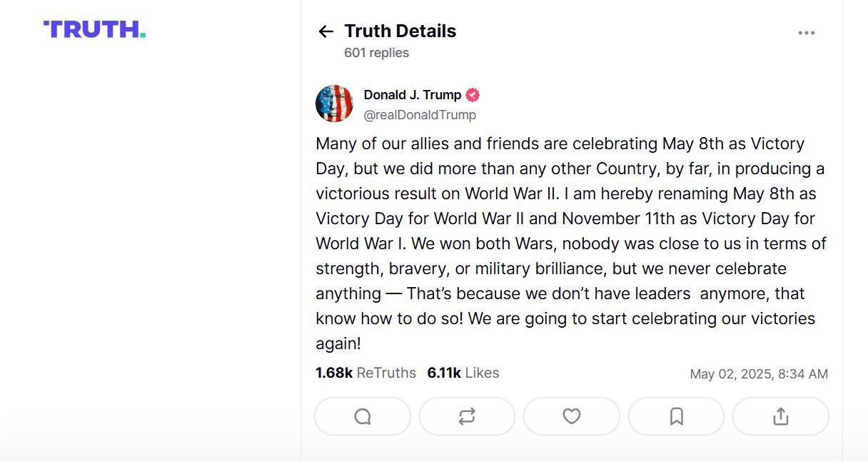Click the red verified badge beside the name

(x=473, y=95)
